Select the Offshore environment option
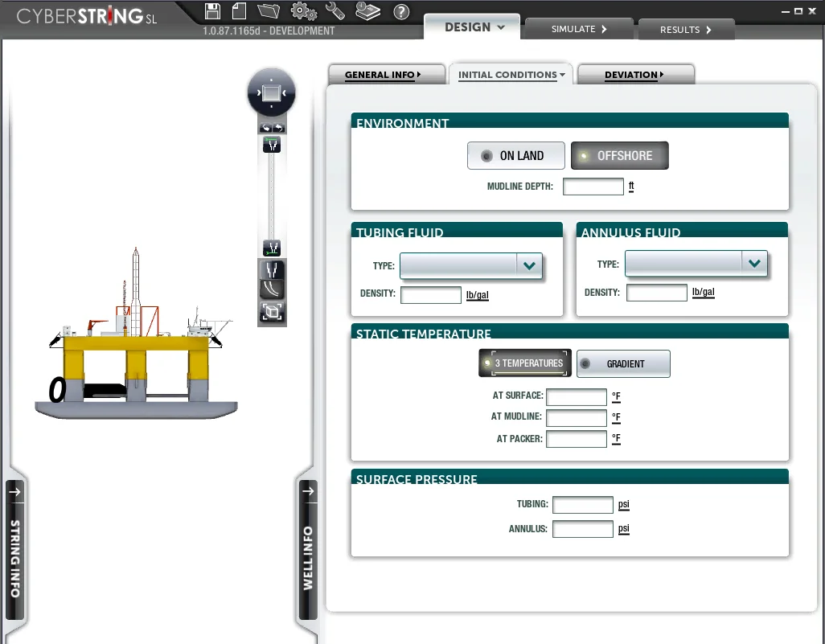Screen dimensions: 825x644 click(x=620, y=156)
